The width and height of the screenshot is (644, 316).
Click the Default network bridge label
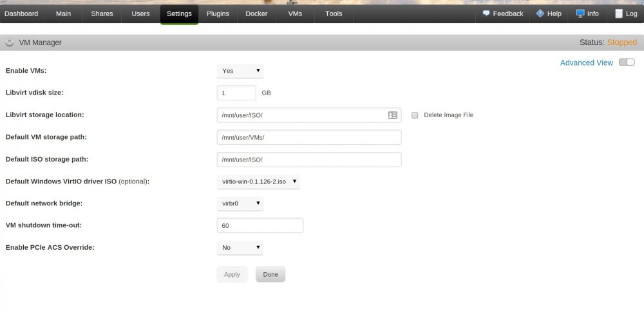click(44, 203)
